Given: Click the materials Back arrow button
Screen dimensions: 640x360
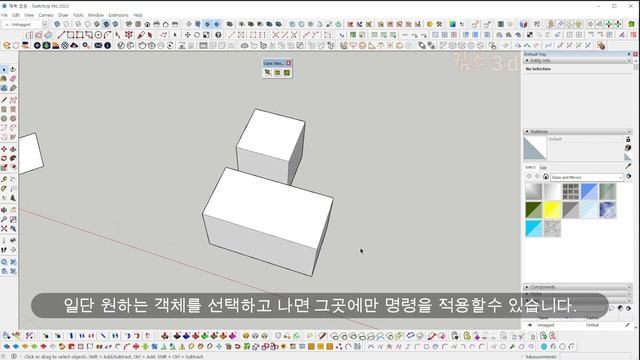Looking at the screenshot, I should pos(529,177).
